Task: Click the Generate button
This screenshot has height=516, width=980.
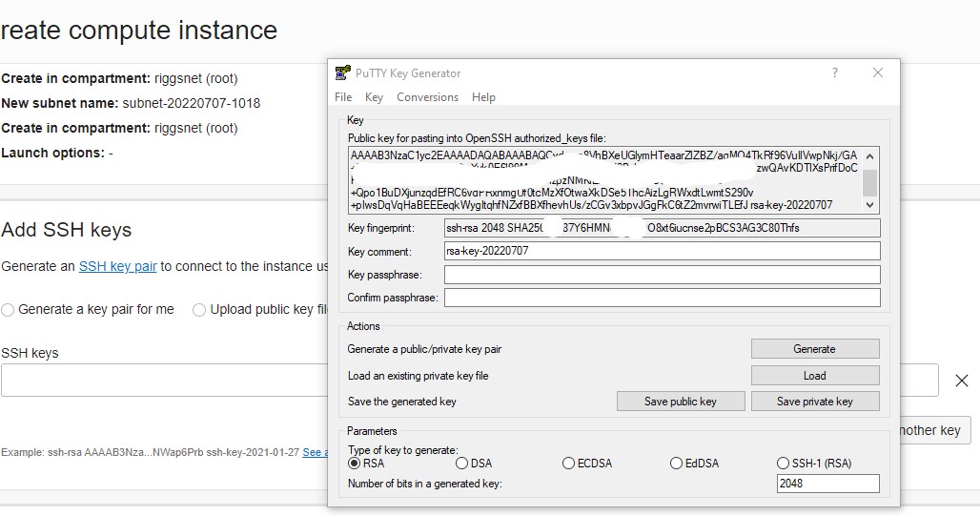Action: tap(815, 349)
